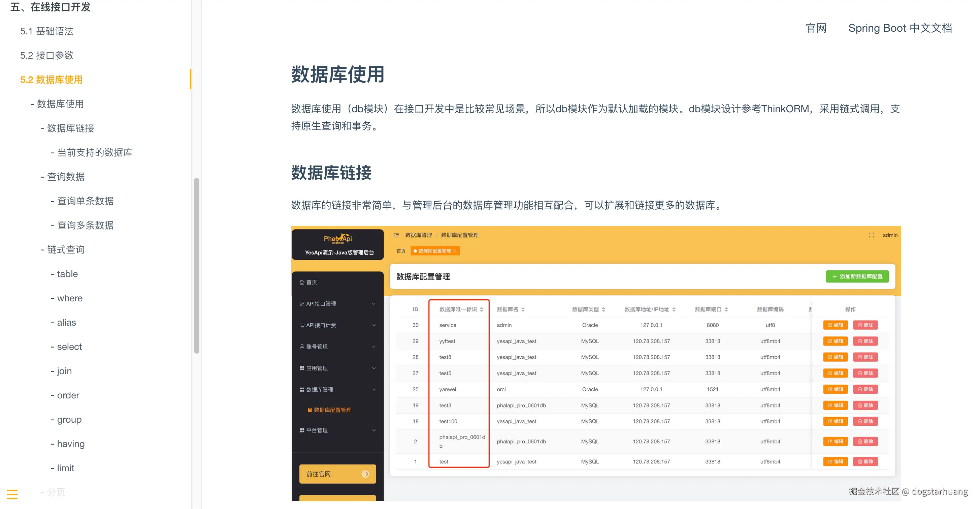
Task: Sort by the 数据库唯一标识 column arrows
Action: pos(482,309)
